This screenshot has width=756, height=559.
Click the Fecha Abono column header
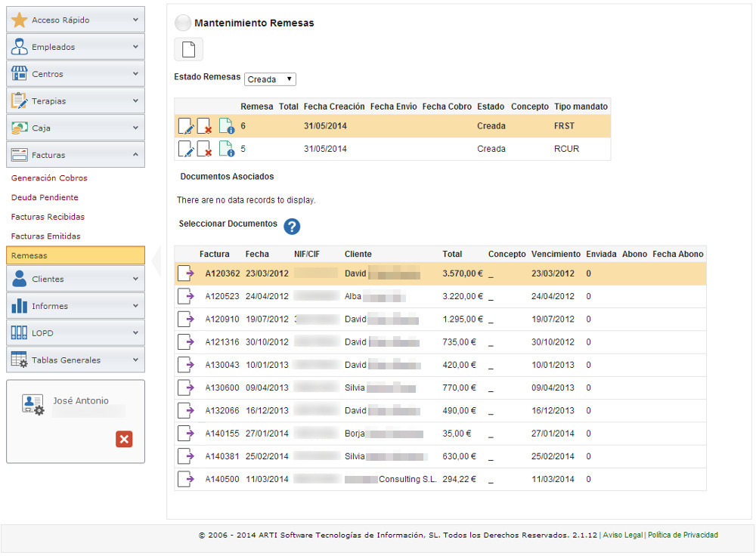pyautogui.click(x=678, y=254)
